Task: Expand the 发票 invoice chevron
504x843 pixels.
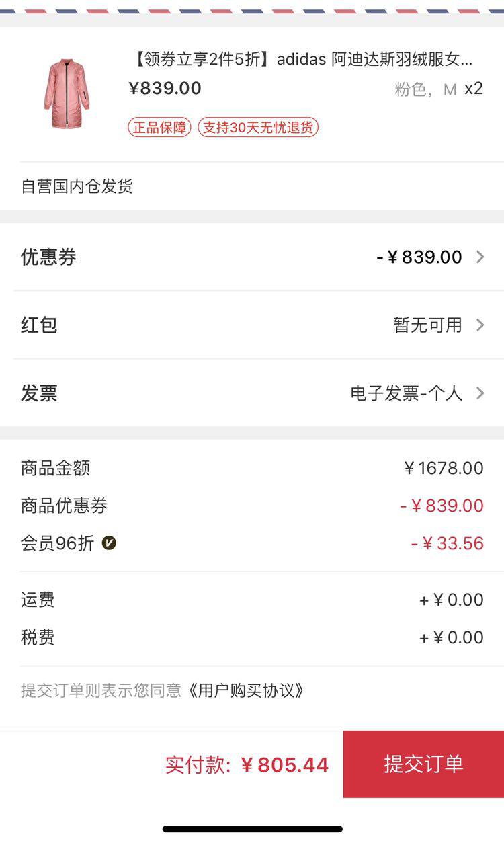Action: coord(480,393)
